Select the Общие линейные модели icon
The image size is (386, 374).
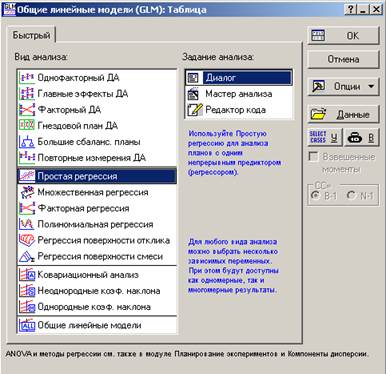27,325
